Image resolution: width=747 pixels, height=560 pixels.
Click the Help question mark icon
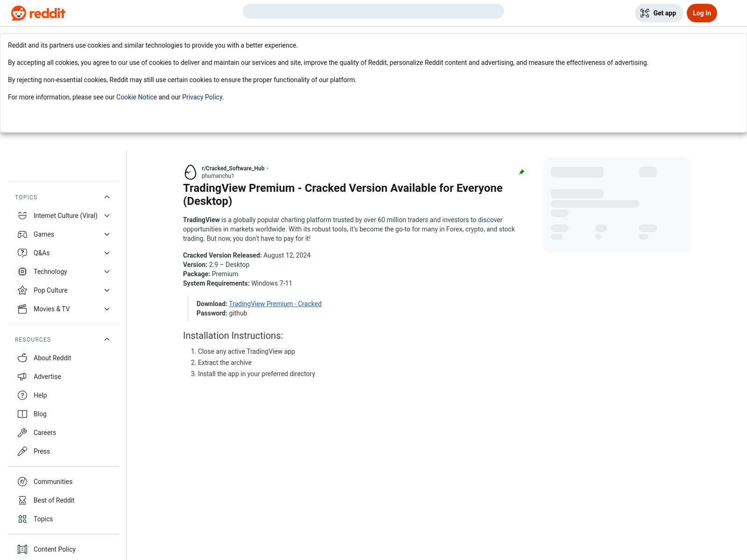tap(22, 395)
